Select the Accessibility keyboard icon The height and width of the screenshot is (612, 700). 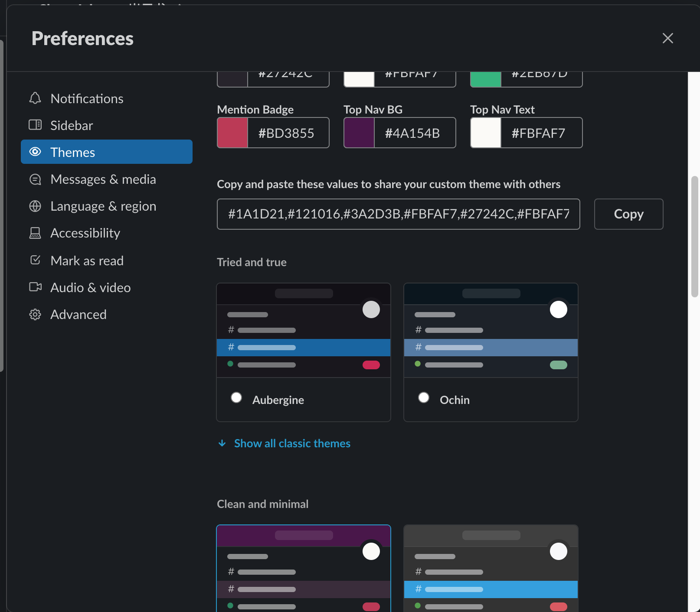[x=35, y=233]
